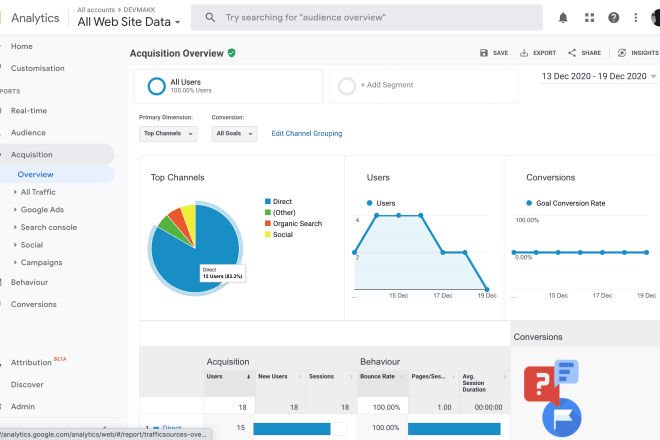Click the Organic Search red legend swatch
This screenshot has height=440, width=660.
coord(268,223)
